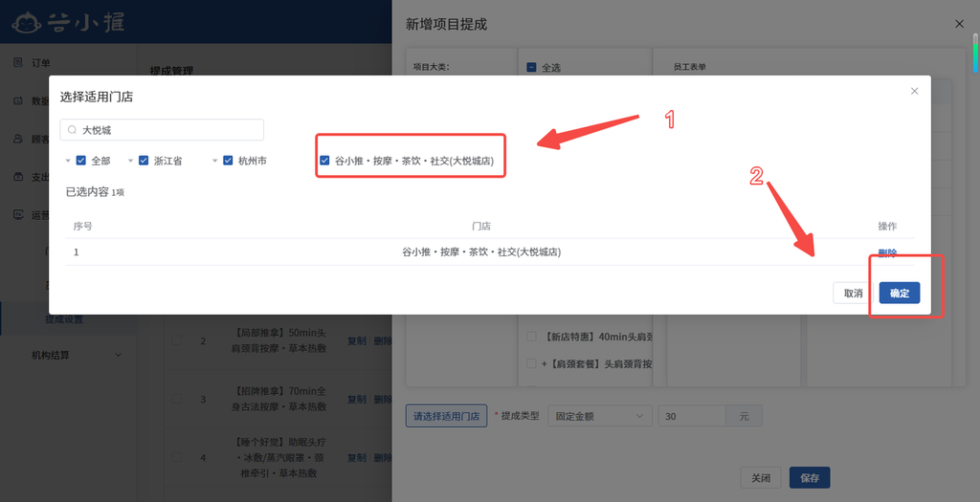Uncheck the 杭州市 checkbox
The width and height of the screenshot is (980, 502).
tap(228, 161)
